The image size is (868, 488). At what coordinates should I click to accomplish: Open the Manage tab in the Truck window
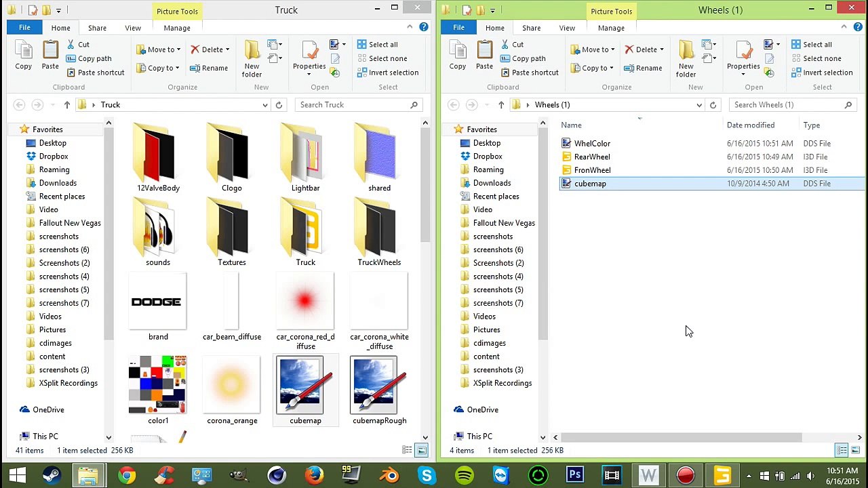pos(177,28)
